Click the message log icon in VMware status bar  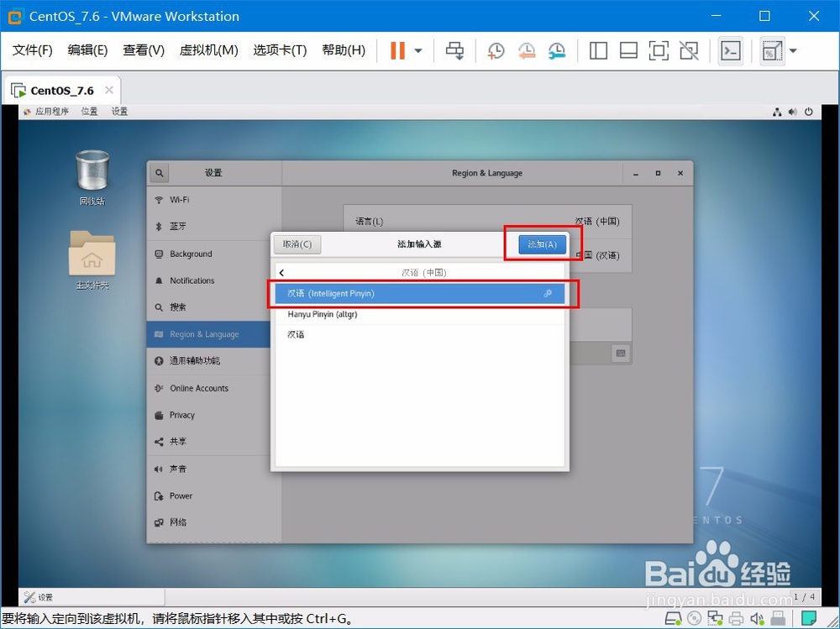click(x=809, y=618)
